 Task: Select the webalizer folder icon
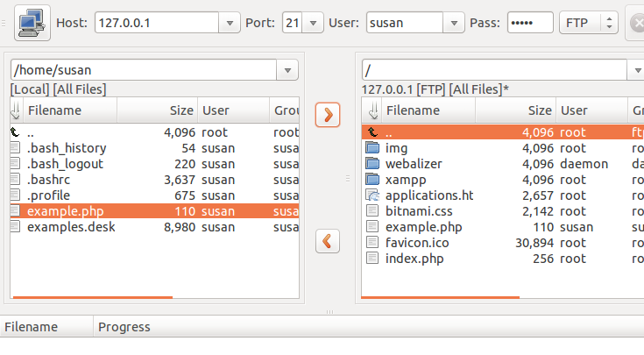372,164
